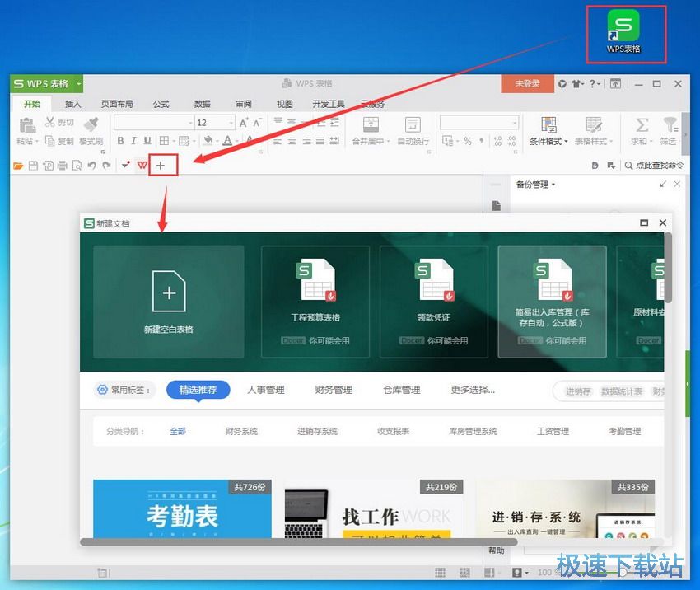Toggle italic formatting button
The height and width of the screenshot is (590, 700).
[x=133, y=141]
